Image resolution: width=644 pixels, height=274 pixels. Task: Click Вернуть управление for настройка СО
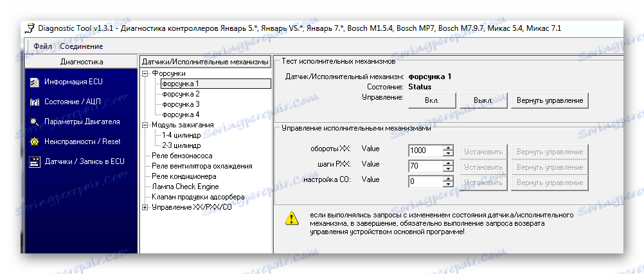[x=550, y=183]
